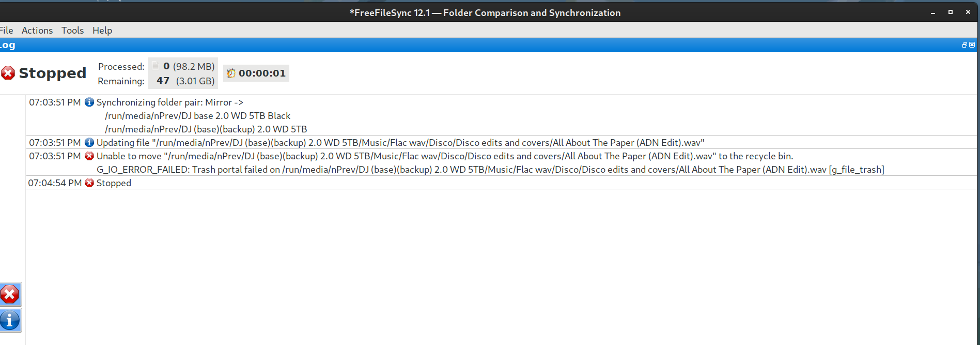
Task: Click info icon beside Synchronizing folder pair
Action: [x=89, y=102]
